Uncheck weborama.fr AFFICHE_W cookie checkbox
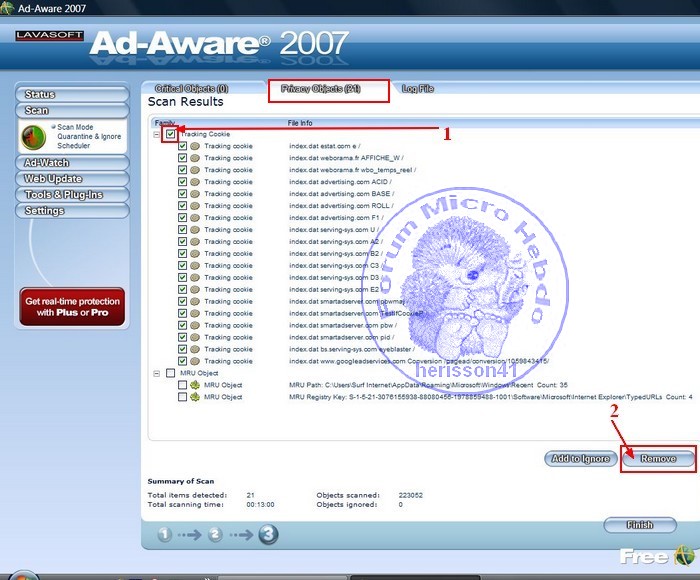This screenshot has width=700, height=580. point(182,158)
